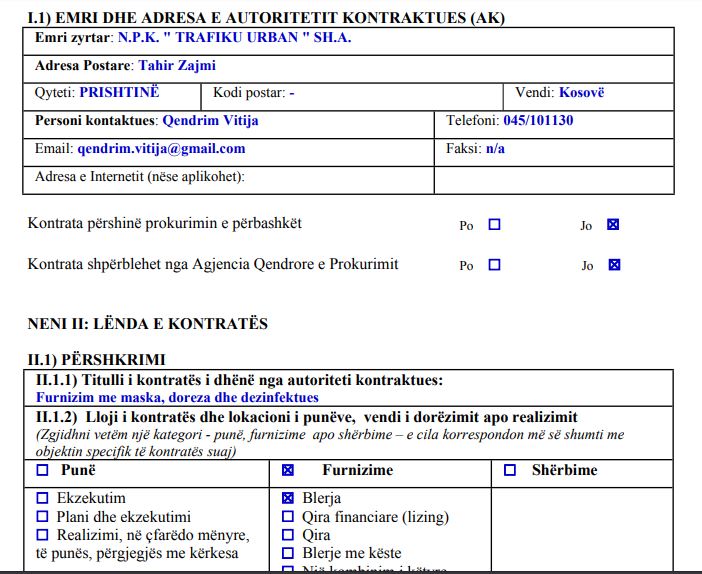Click the Kodi postar label
Image resolution: width=702 pixels, height=574 pixels.
click(x=249, y=93)
